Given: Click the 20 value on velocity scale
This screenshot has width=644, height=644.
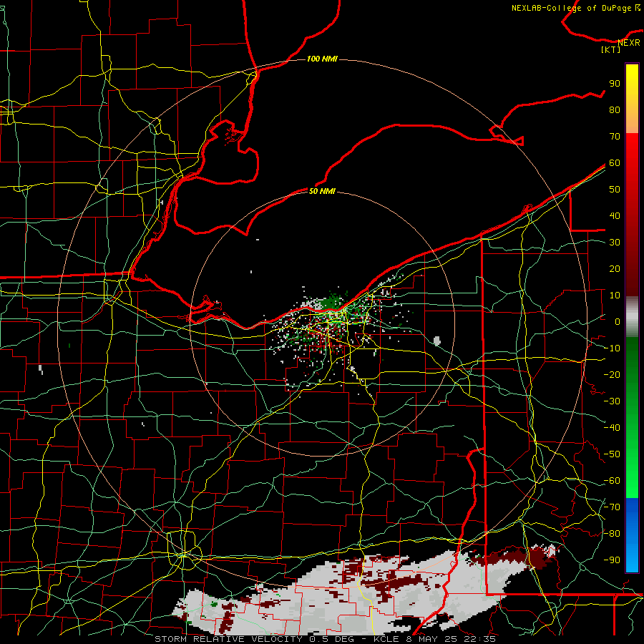Looking at the screenshot, I should point(615,268).
